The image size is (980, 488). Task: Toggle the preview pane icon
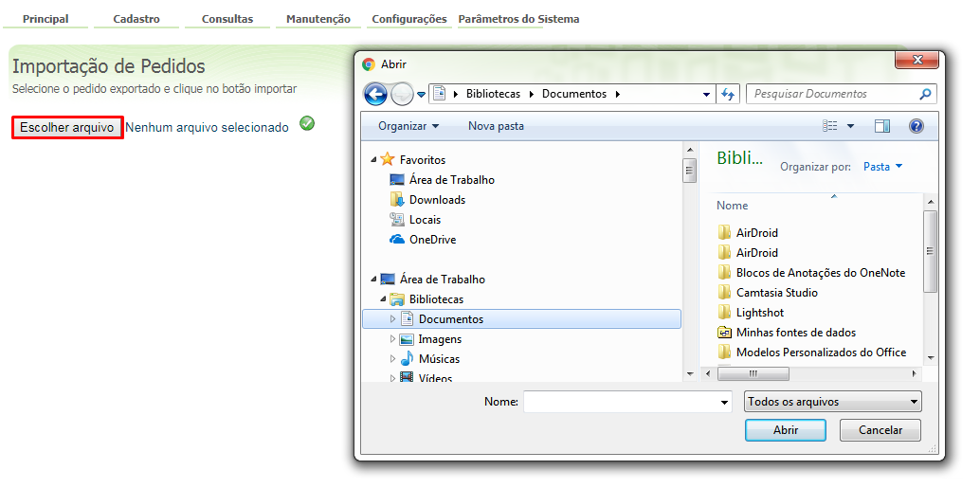click(x=882, y=126)
